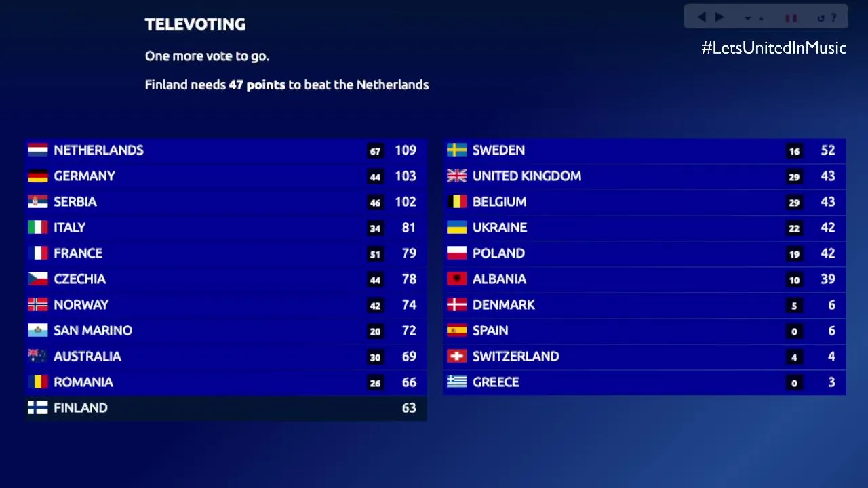Click the Serbia flag icon

[x=38, y=202]
